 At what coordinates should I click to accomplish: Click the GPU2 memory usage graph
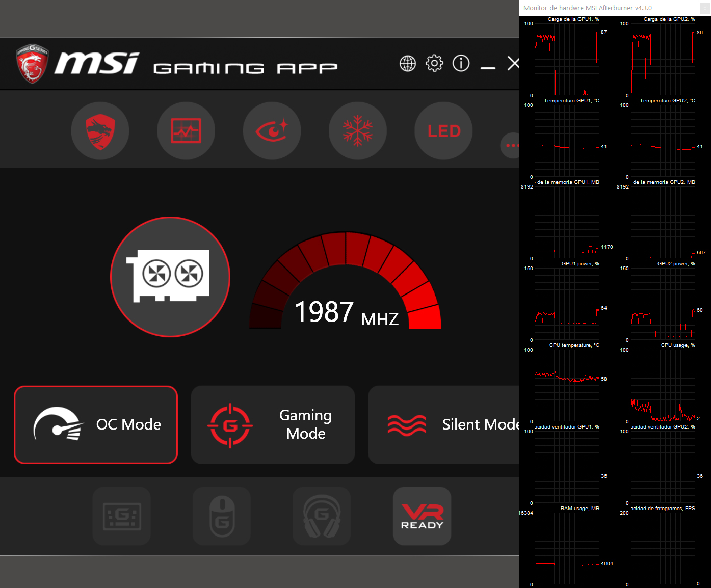click(x=663, y=223)
